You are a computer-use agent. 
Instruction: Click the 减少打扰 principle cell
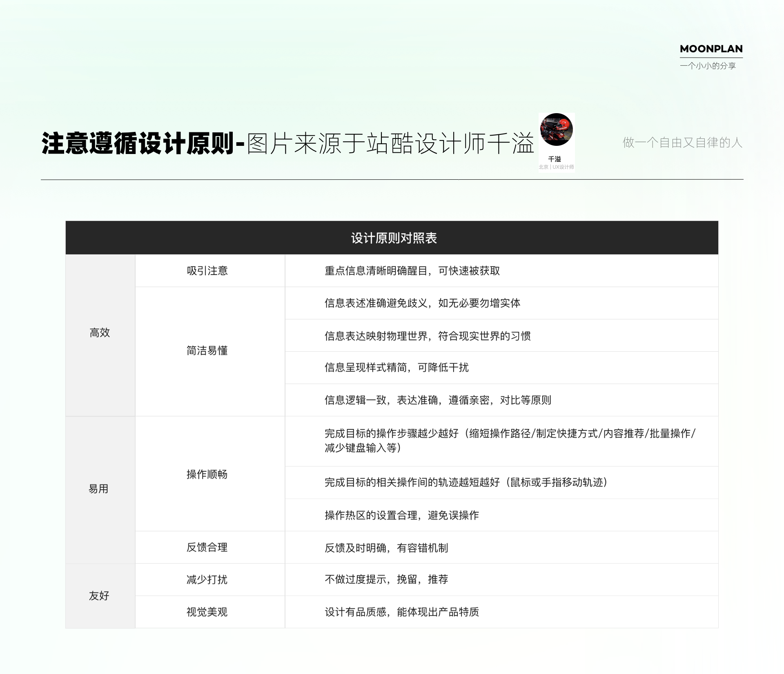[207, 579]
